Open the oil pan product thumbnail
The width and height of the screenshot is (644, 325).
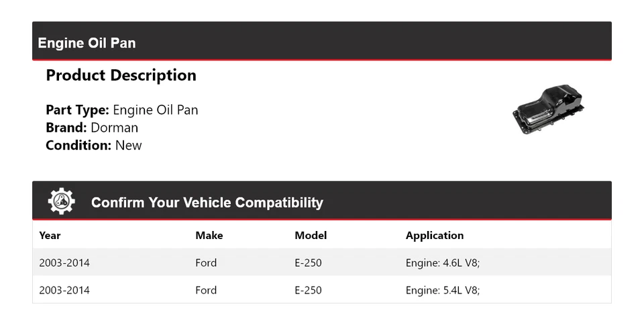point(547,111)
